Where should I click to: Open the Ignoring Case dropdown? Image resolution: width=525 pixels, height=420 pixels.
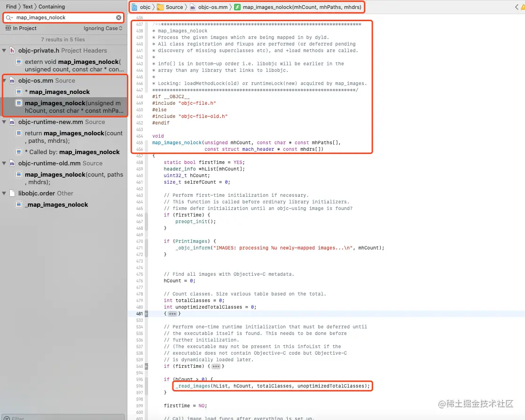[103, 29]
